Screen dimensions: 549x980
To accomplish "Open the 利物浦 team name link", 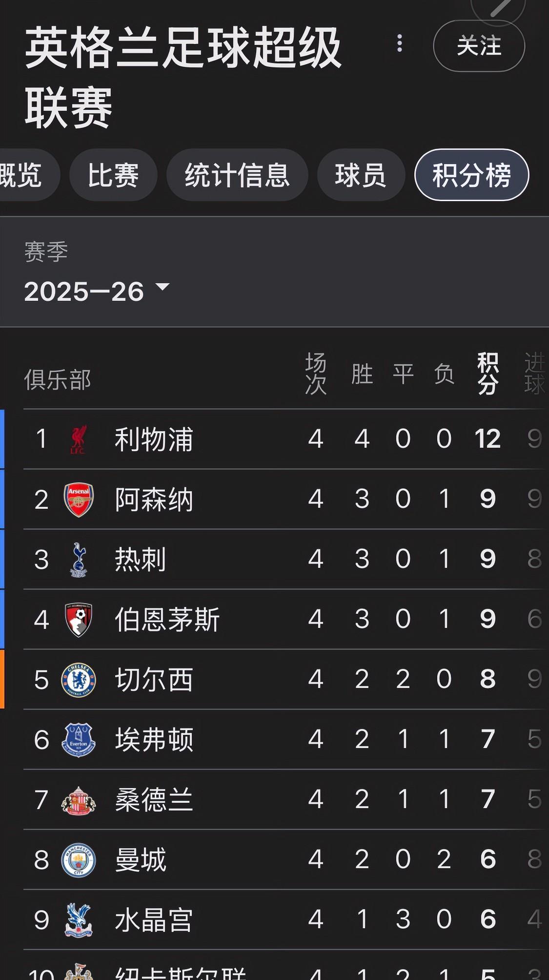I will tap(154, 439).
